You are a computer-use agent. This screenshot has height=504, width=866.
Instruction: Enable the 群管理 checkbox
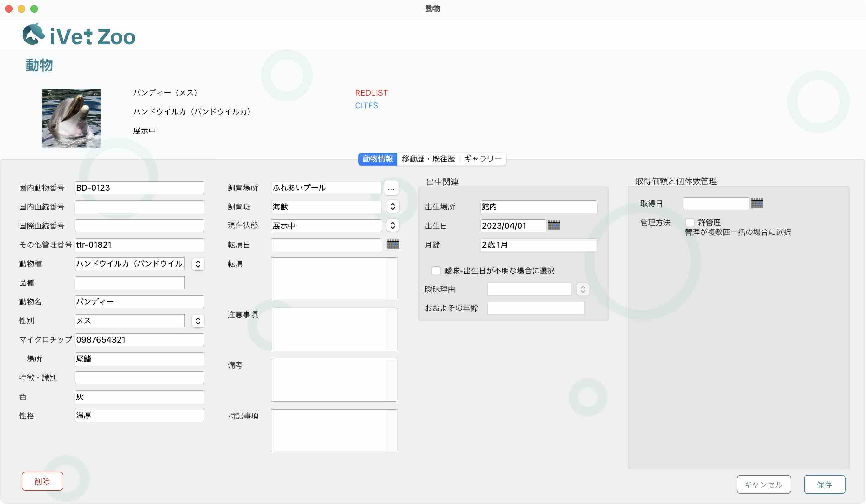[x=690, y=223]
